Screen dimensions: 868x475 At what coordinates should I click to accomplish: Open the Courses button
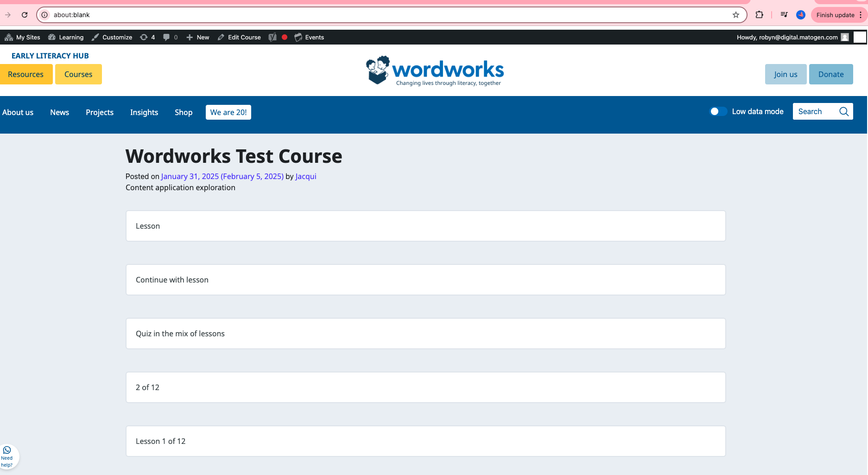click(x=78, y=74)
